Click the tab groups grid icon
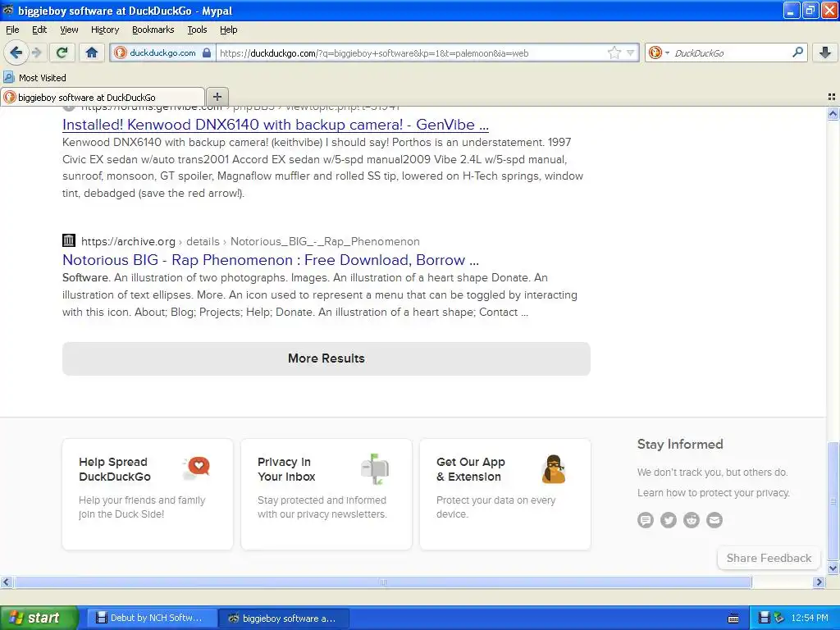Viewport: 840px width, 630px height. point(832,97)
